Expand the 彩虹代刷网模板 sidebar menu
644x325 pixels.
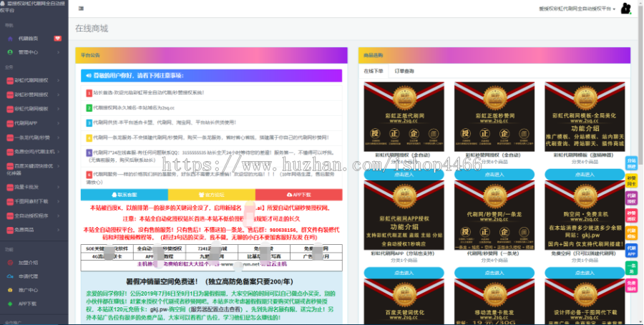click(34, 109)
